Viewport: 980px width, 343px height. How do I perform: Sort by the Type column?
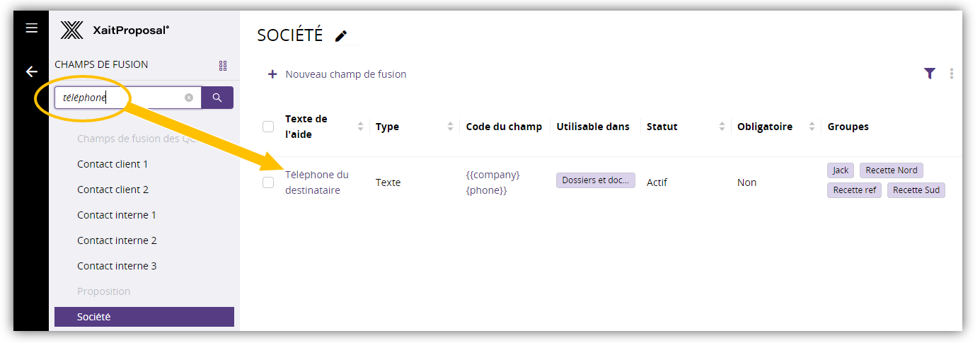pos(451,127)
